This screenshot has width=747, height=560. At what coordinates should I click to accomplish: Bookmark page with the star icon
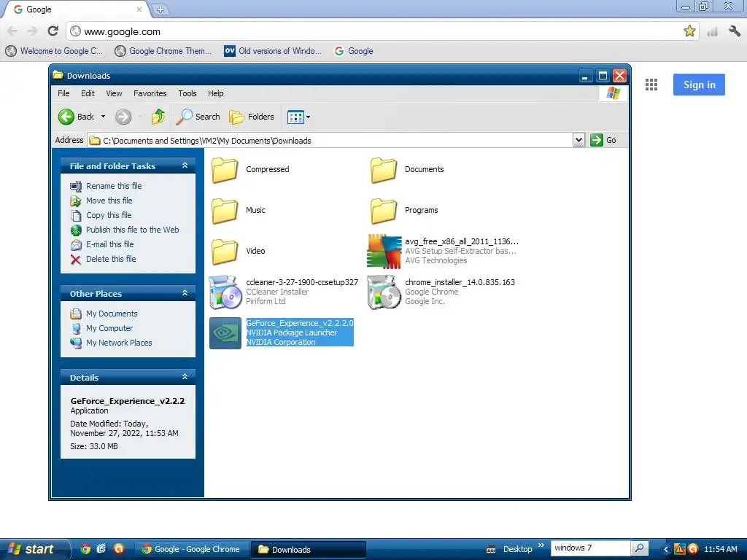click(689, 31)
